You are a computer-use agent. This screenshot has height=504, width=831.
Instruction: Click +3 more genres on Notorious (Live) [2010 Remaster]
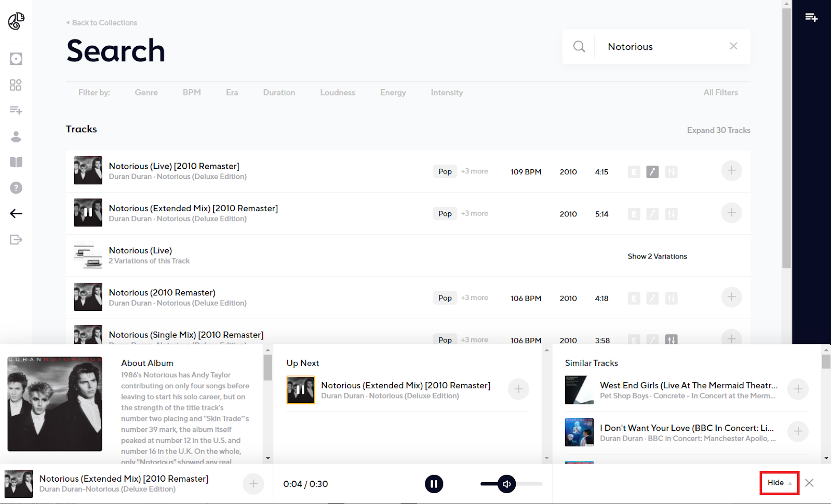[474, 171]
